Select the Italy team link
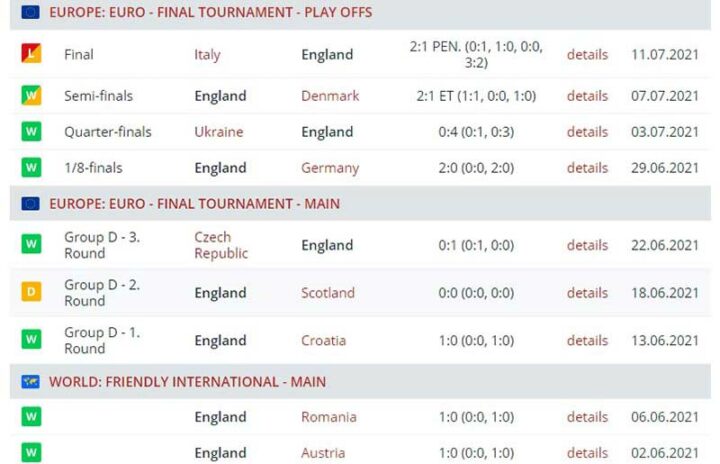This screenshot has width=720, height=464. (x=207, y=55)
